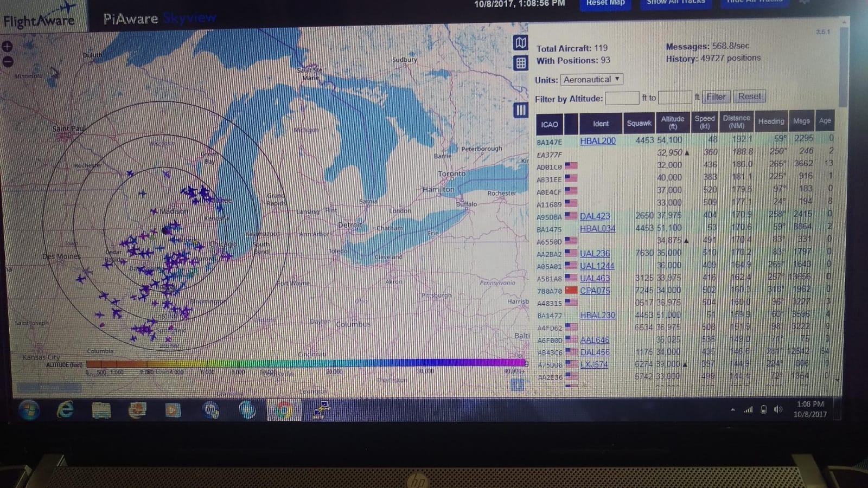868x488 pixels.
Task: Open LXJ574 flight link
Action: pos(594,364)
